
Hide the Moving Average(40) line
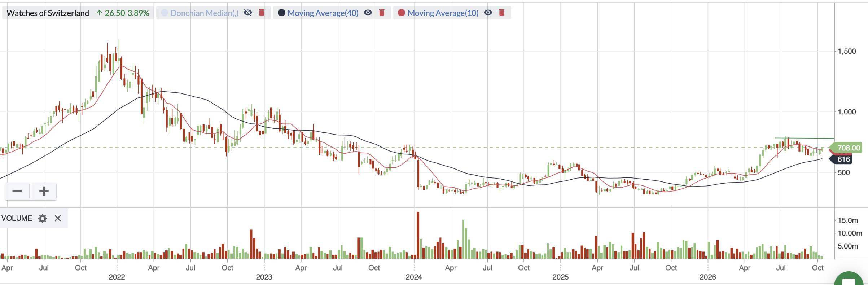tap(368, 13)
